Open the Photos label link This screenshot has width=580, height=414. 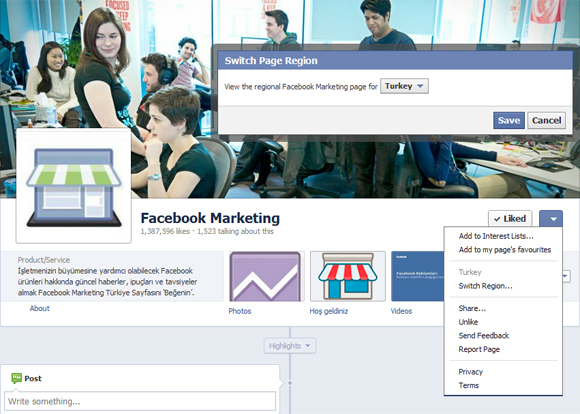pos(240,311)
